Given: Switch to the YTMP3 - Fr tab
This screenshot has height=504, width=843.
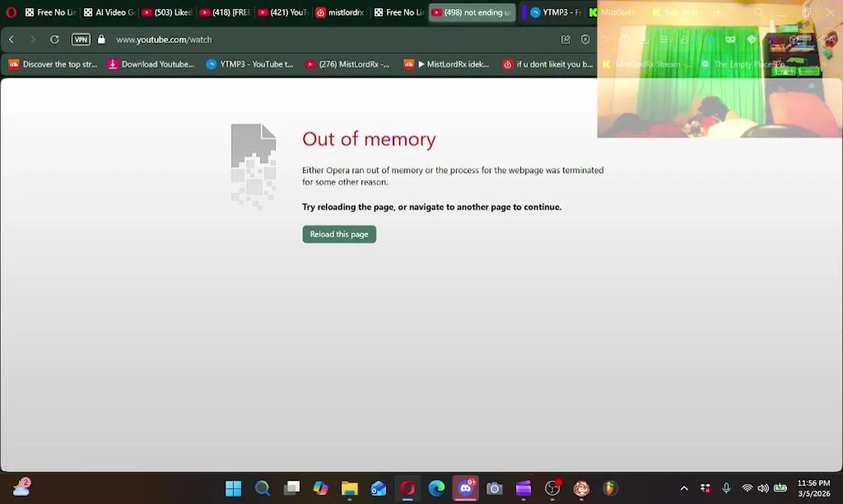Looking at the screenshot, I should [556, 12].
